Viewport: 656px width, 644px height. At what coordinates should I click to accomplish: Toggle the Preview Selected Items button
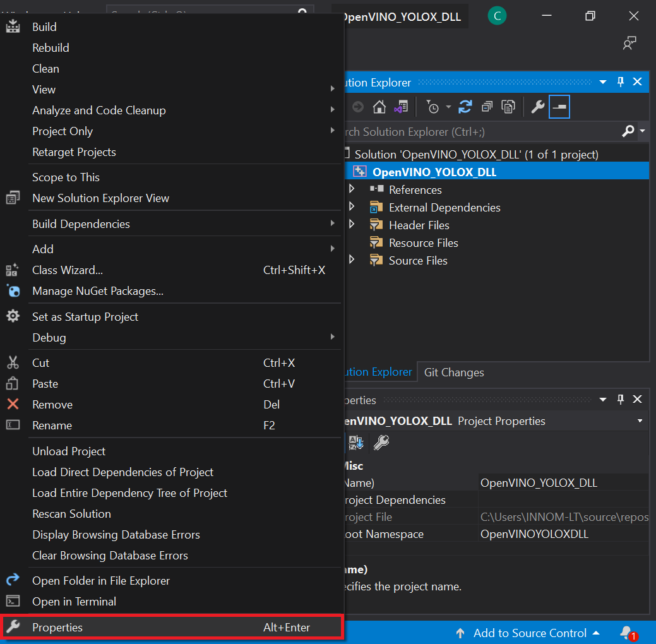(x=559, y=107)
